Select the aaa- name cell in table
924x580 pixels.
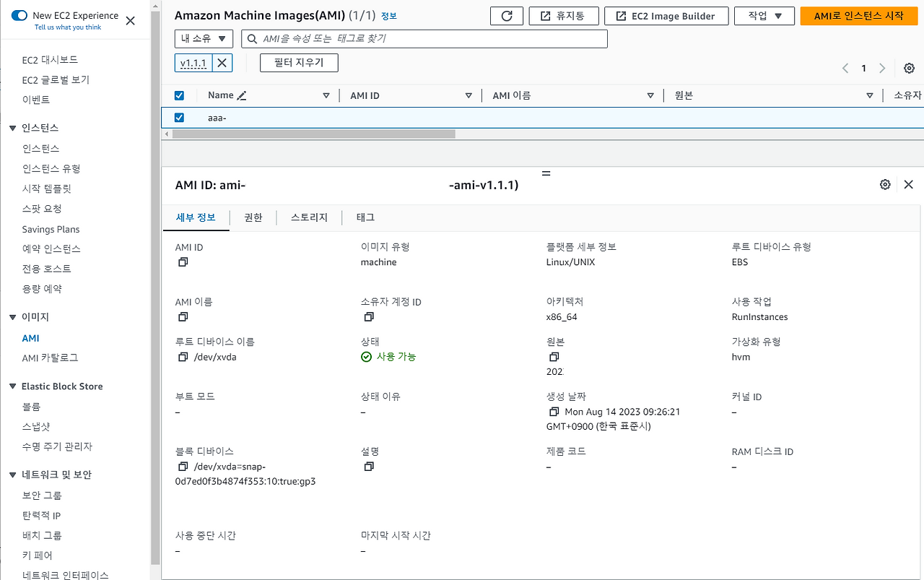pyautogui.click(x=217, y=118)
